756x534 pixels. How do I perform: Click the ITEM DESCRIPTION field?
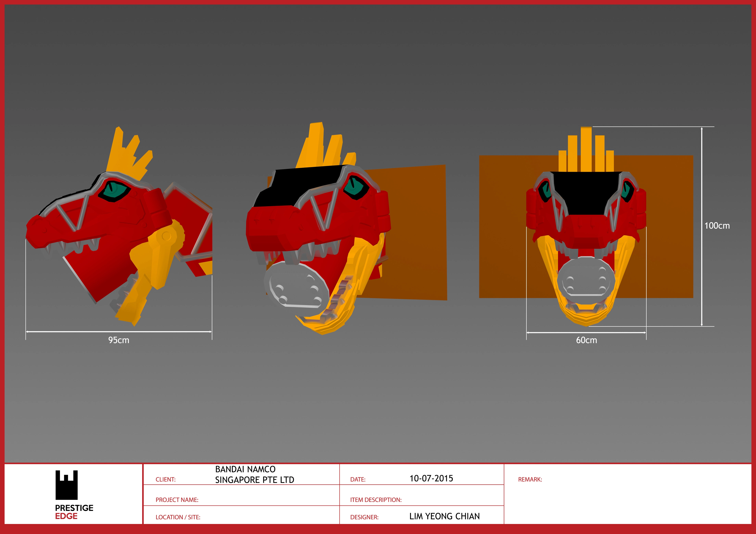[x=376, y=500]
